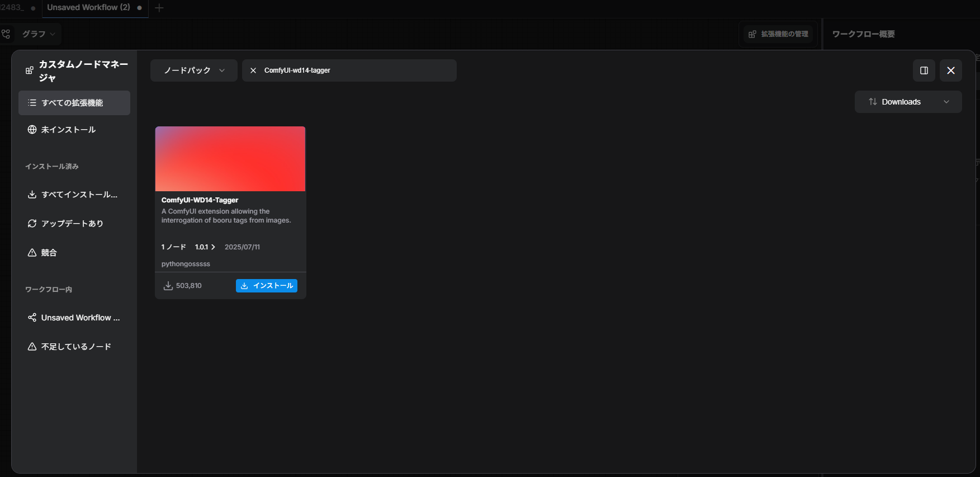Click the 2025/07/11 date on card

(x=242, y=247)
